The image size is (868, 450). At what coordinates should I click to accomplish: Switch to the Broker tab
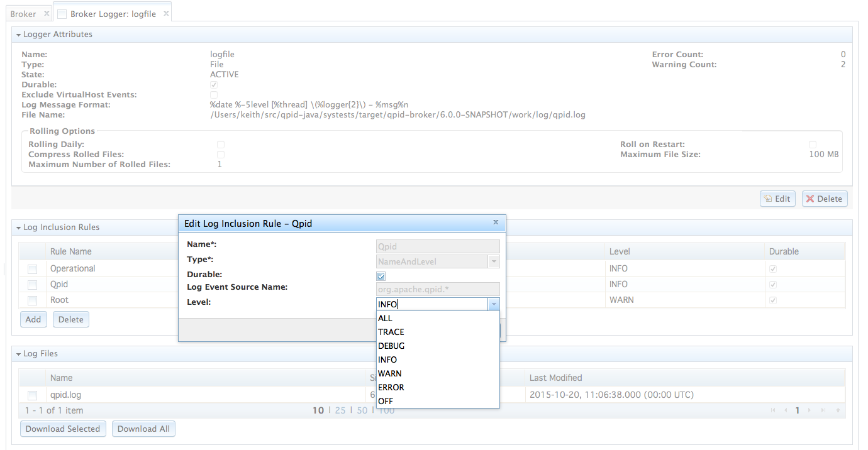23,14
